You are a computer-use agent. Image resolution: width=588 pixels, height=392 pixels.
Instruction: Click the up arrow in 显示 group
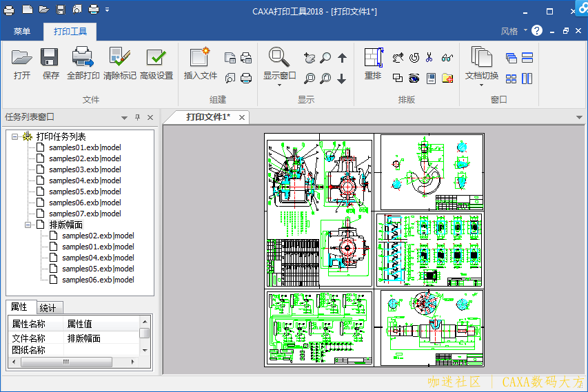tap(342, 58)
